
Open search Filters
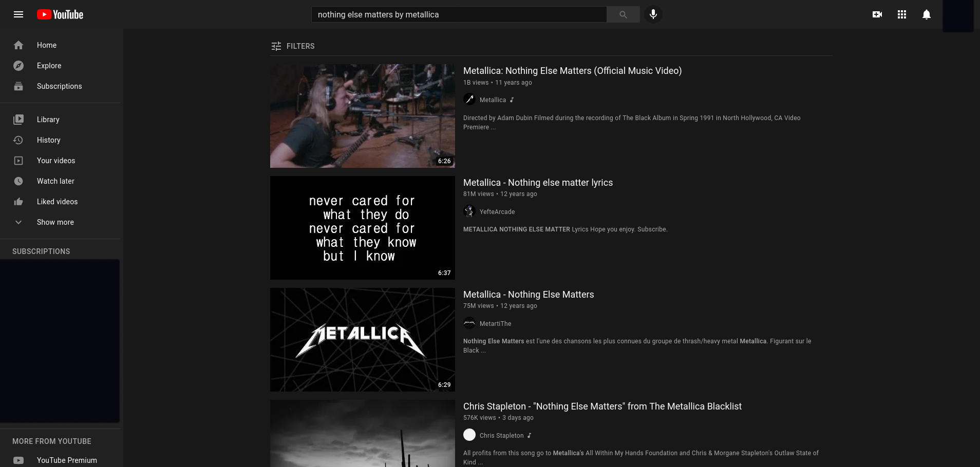293,46
